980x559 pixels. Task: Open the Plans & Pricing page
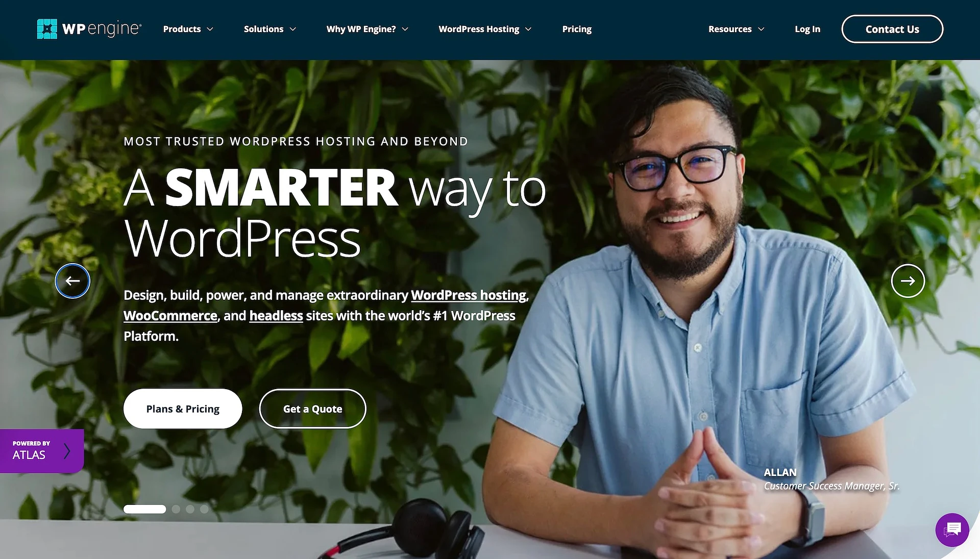[x=182, y=409]
